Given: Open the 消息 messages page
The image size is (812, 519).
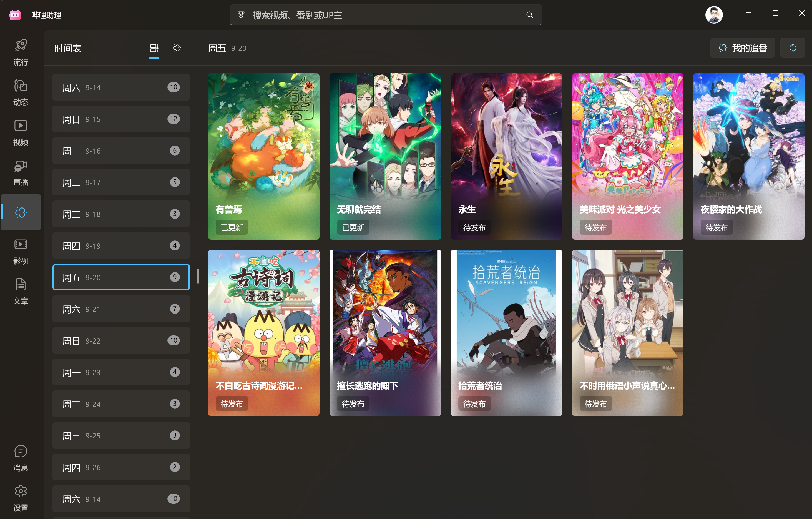Looking at the screenshot, I should tap(21, 458).
